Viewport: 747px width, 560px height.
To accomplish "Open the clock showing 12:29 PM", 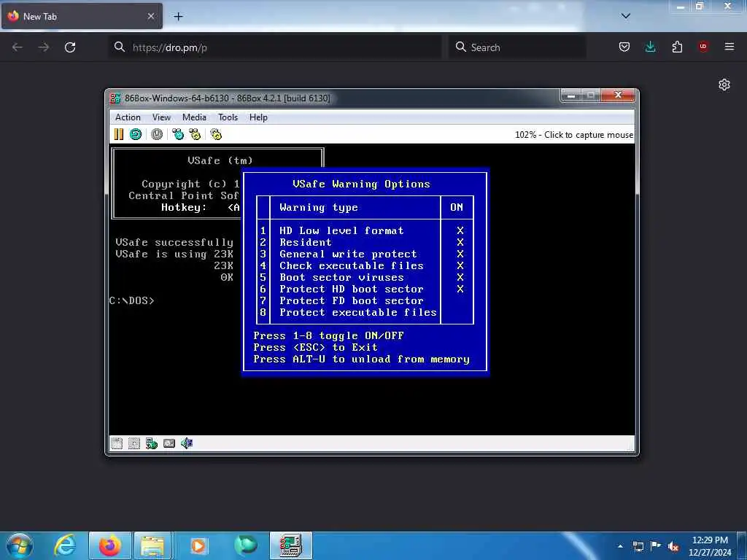I will tap(710, 546).
